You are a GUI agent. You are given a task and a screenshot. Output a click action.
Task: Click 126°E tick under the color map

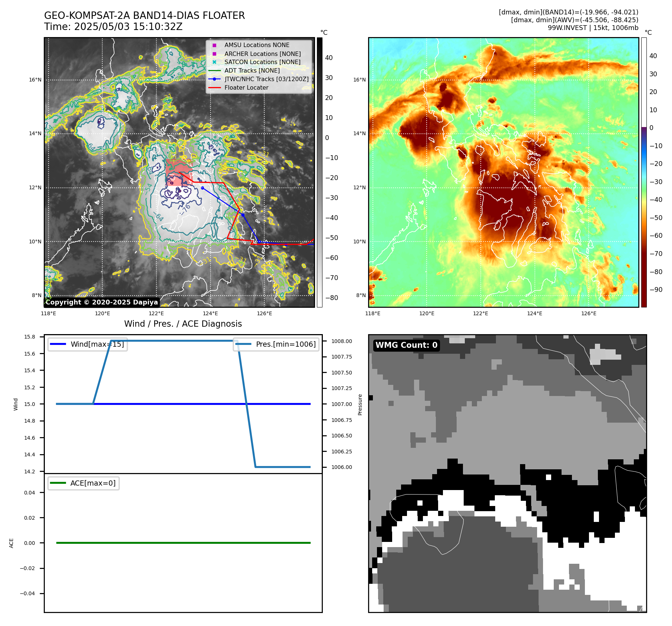tap(589, 313)
